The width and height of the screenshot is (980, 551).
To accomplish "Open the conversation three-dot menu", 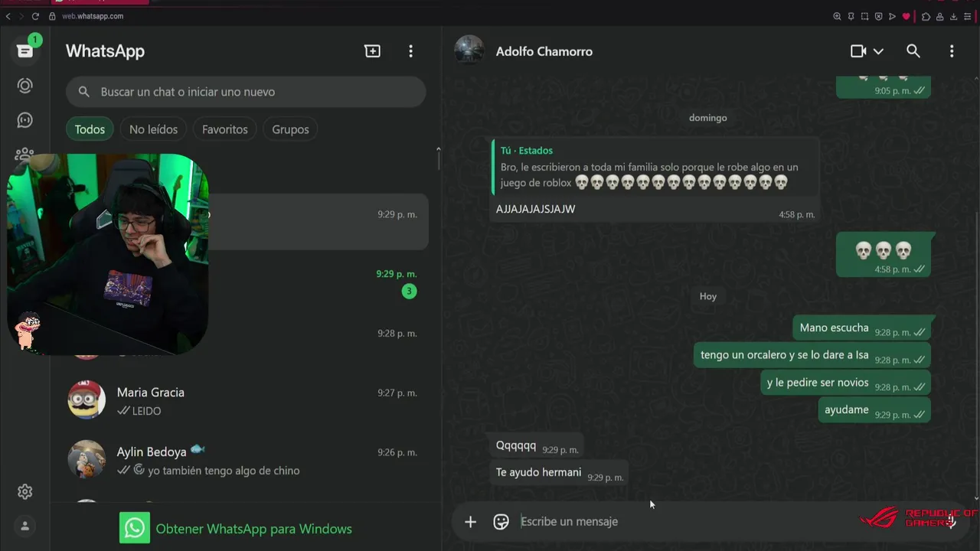I will point(952,51).
